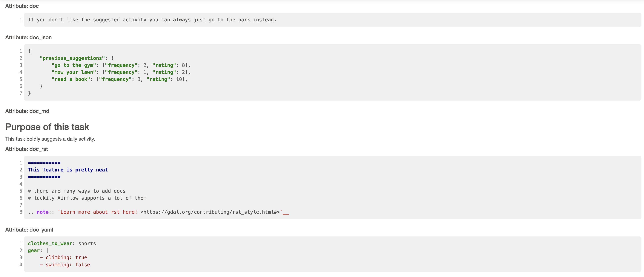Click the bold word "boldly"

coord(33,139)
